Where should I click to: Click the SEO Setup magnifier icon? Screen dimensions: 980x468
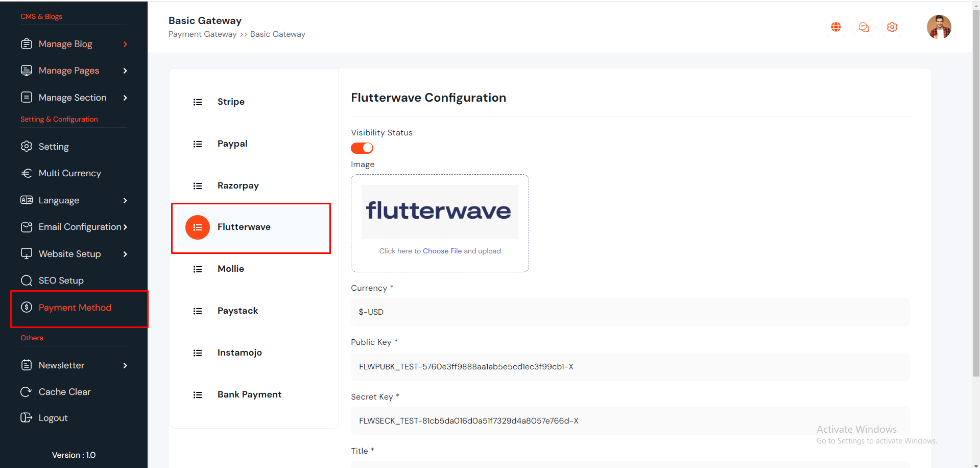(x=26, y=280)
